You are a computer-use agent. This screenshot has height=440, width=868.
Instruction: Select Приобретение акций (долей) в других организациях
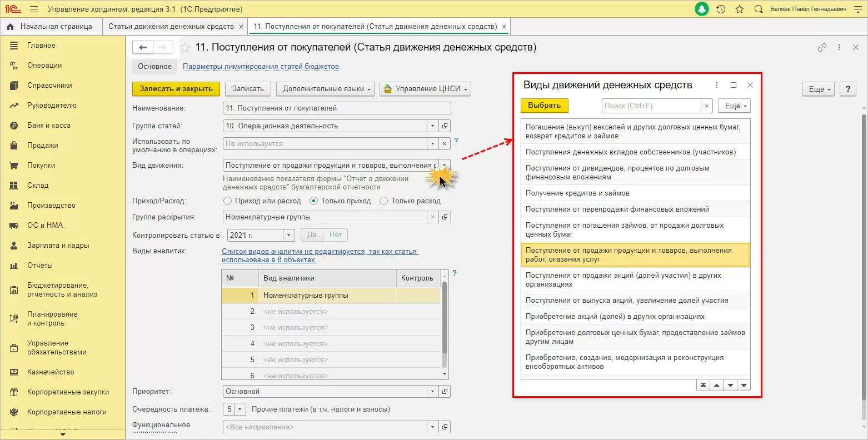(635, 317)
